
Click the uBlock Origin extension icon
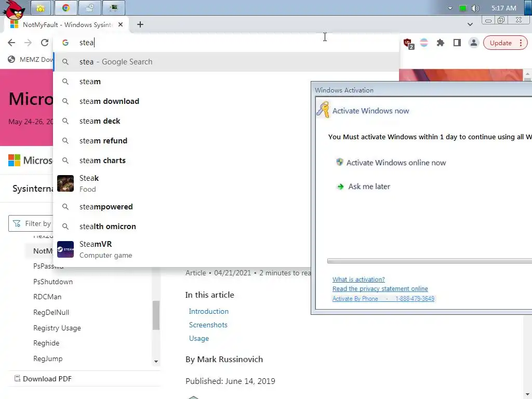coord(408,44)
